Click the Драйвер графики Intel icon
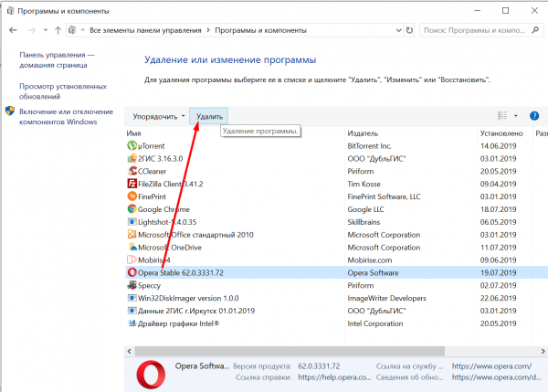Image resolution: width=548 pixels, height=392 pixels. click(x=132, y=323)
